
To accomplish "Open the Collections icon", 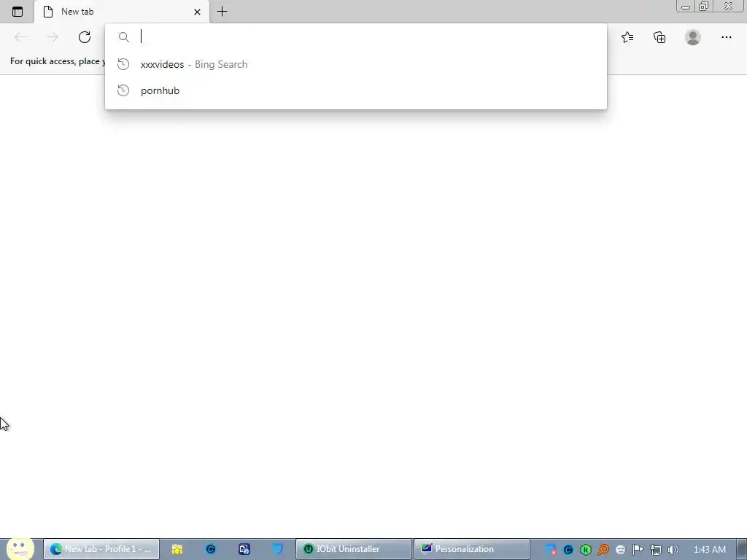I will coord(659,37).
